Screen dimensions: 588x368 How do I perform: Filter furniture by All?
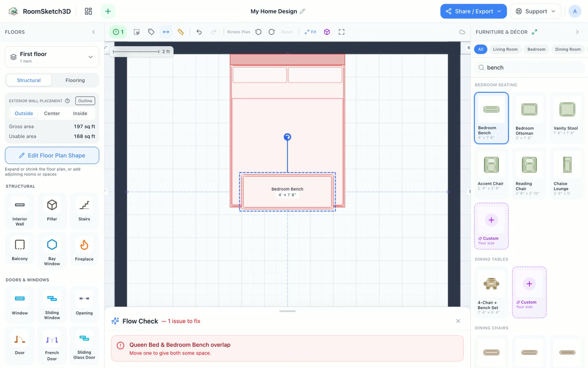pyautogui.click(x=481, y=49)
